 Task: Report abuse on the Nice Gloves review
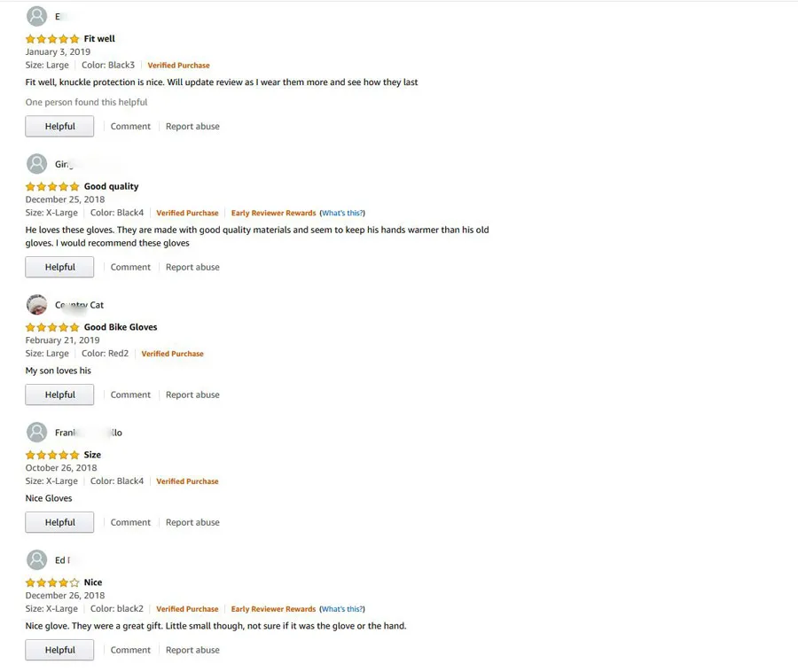pyautogui.click(x=192, y=522)
